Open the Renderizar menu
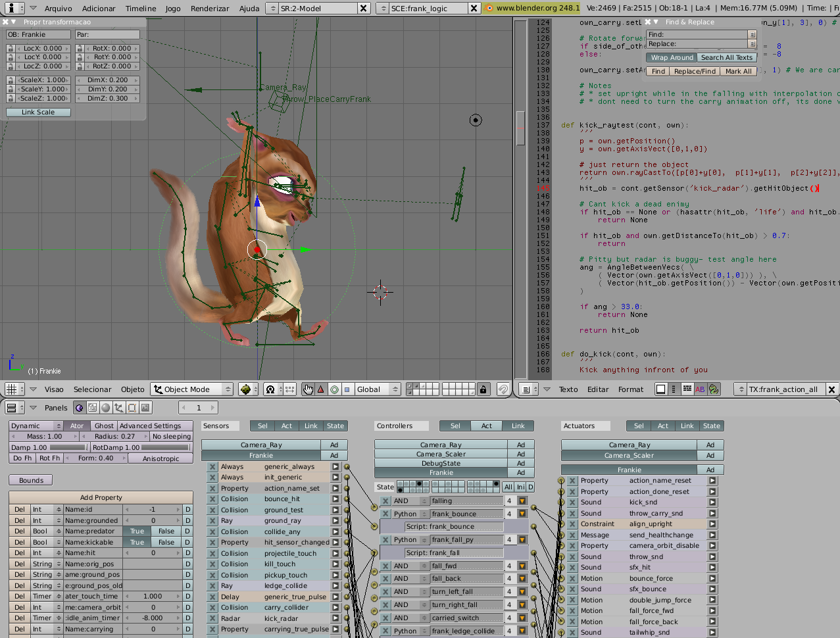 (209, 9)
